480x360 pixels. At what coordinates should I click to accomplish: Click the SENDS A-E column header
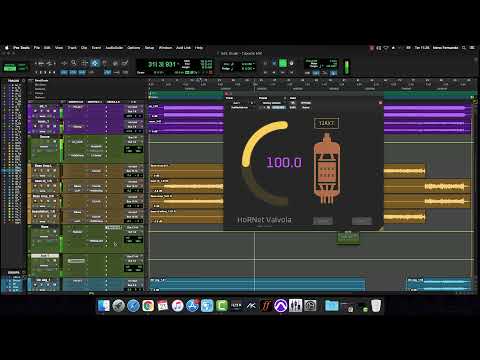click(113, 102)
